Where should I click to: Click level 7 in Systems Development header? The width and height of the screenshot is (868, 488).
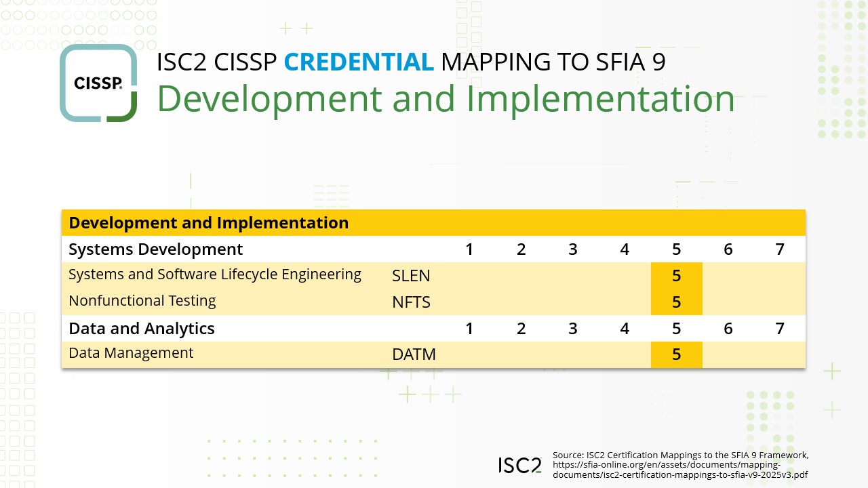[780, 249]
